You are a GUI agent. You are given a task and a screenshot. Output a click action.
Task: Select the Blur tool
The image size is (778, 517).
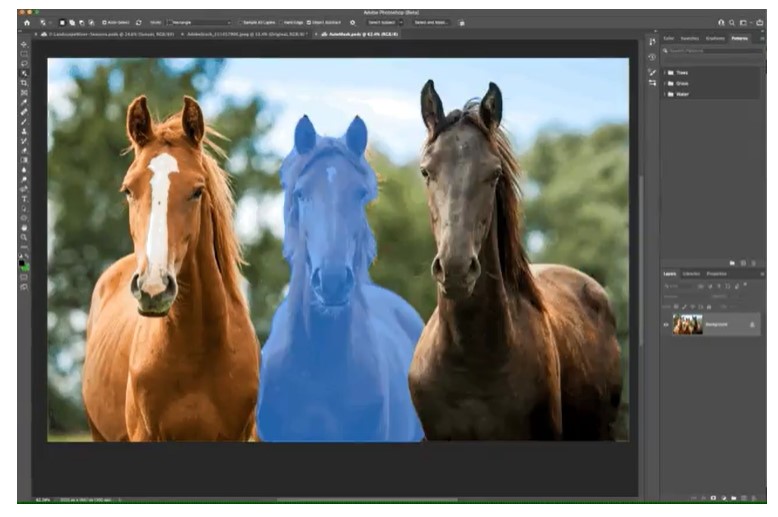point(24,170)
